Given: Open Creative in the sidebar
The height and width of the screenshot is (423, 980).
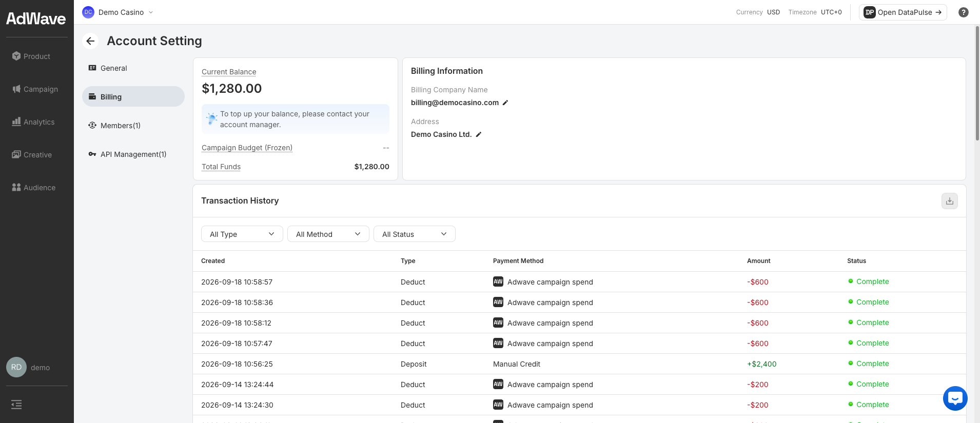Looking at the screenshot, I should pyautogui.click(x=32, y=155).
